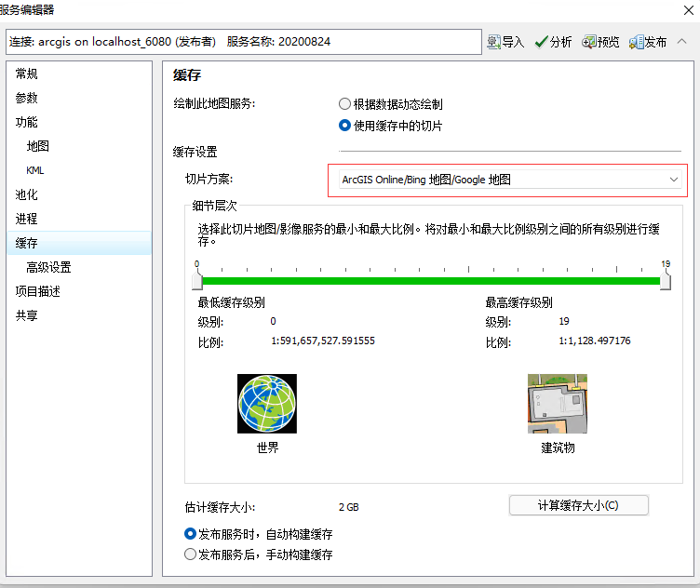Click the Building (建筑物) thumbnail image
This screenshot has height=588, width=700.
pyautogui.click(x=558, y=404)
